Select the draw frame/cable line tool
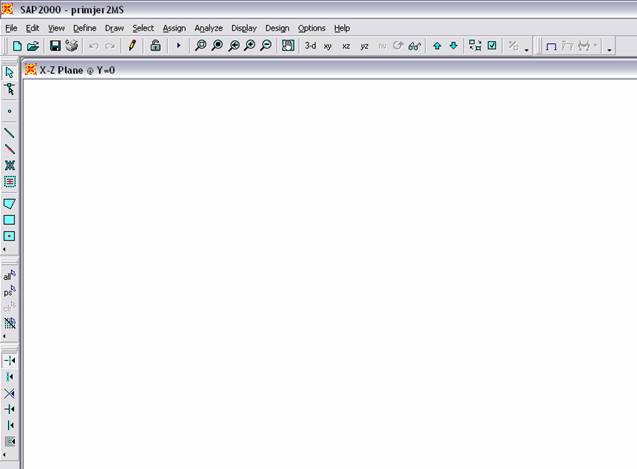This screenshot has height=469, width=637. (x=9, y=132)
